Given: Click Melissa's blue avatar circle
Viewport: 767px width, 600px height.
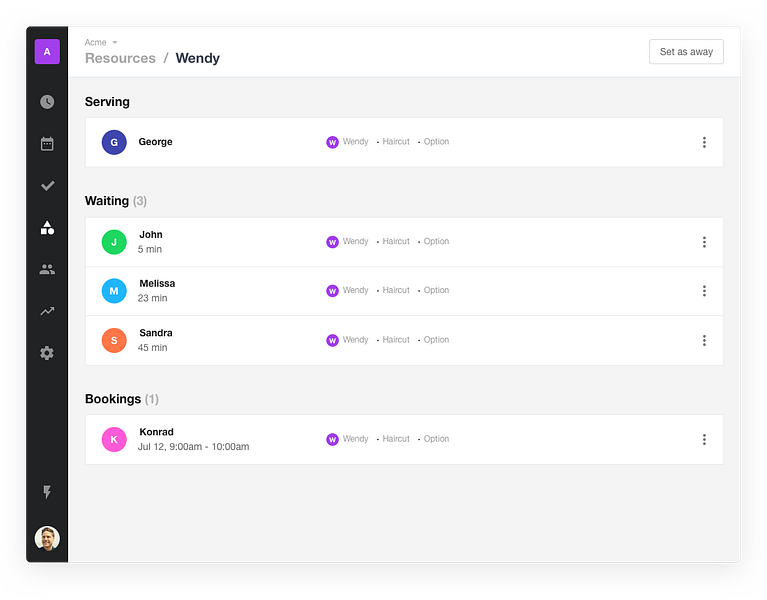Looking at the screenshot, I should tap(114, 291).
